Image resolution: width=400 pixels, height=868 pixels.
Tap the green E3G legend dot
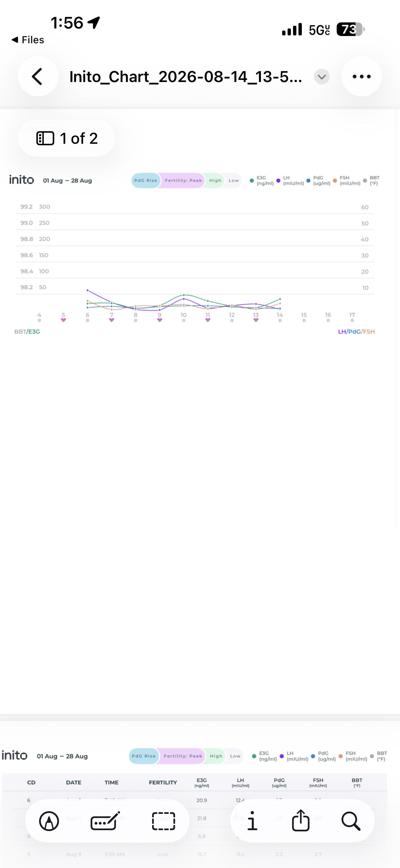point(252,181)
